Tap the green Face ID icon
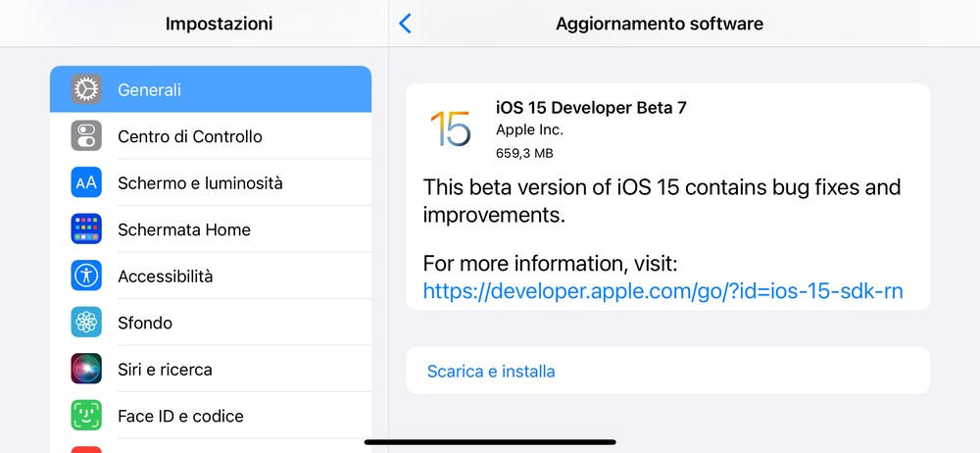The height and width of the screenshot is (453, 980). click(86, 416)
